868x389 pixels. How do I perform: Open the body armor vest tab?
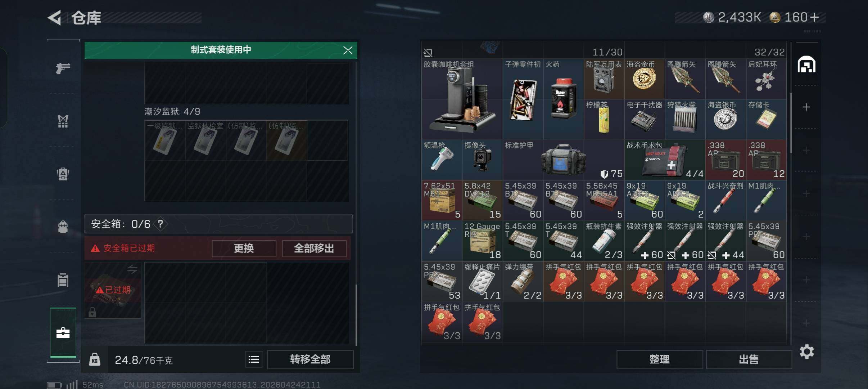63,121
